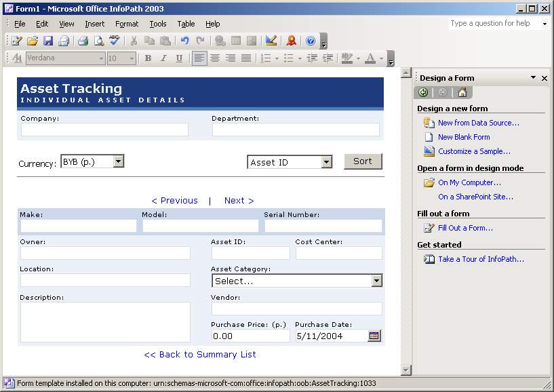Open the Tools menu

pos(158,24)
